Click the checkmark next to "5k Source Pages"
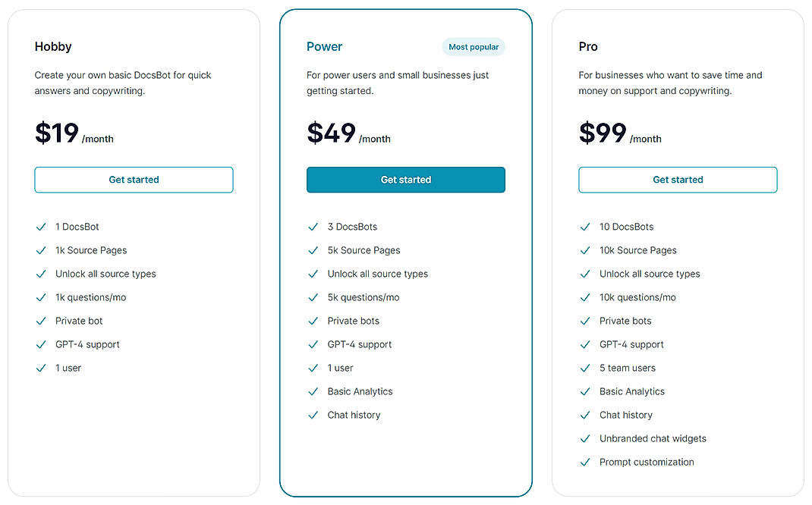 (313, 249)
